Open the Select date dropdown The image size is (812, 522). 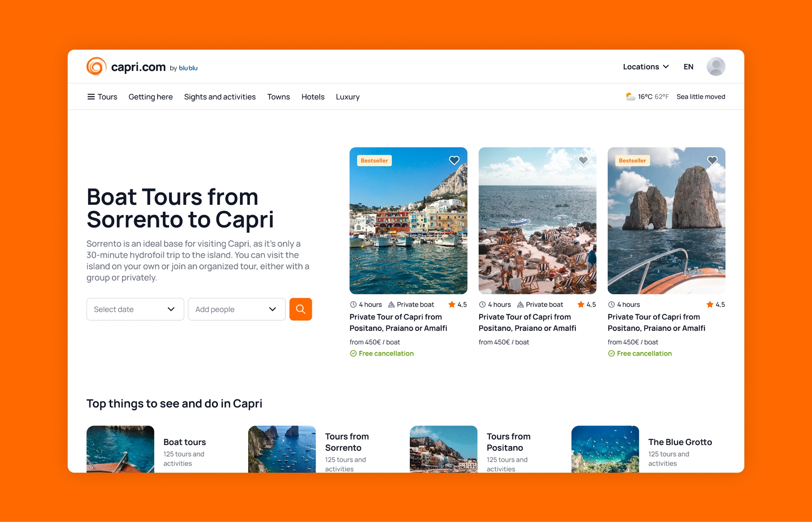(x=135, y=309)
